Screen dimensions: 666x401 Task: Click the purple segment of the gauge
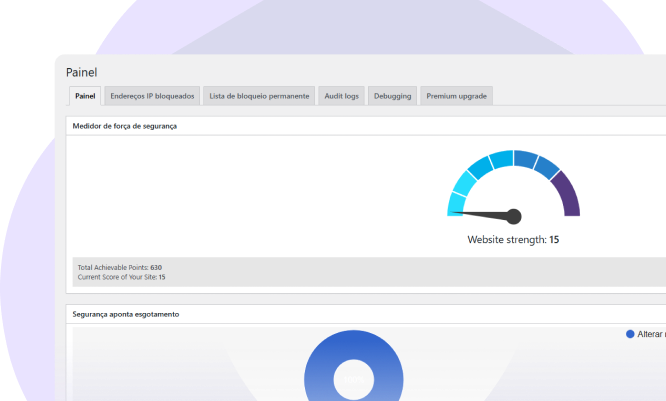click(567, 193)
